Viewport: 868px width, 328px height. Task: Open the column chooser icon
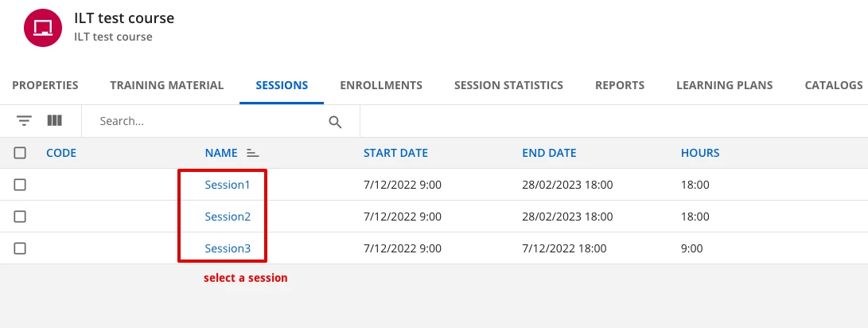[x=54, y=121]
